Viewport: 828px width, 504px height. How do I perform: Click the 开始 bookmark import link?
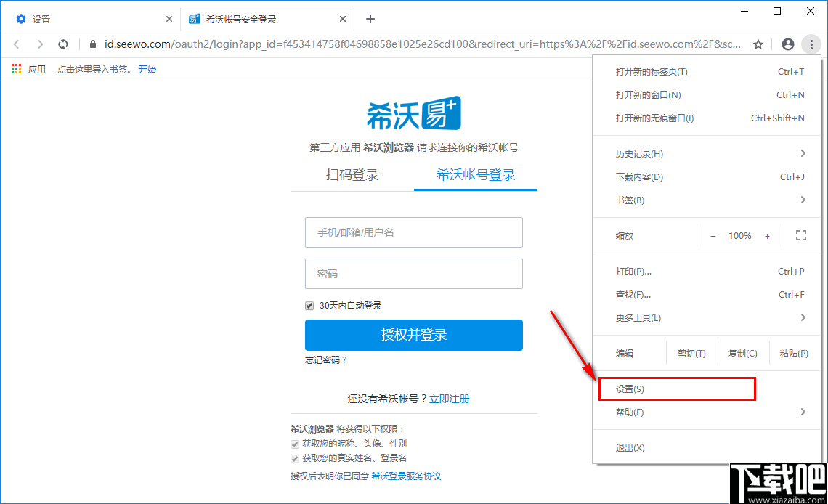147,69
